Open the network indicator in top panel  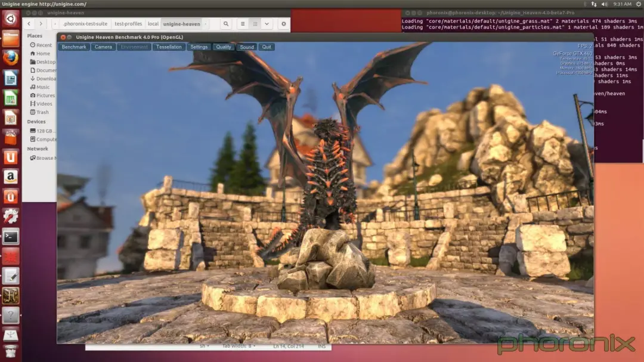[x=594, y=4]
